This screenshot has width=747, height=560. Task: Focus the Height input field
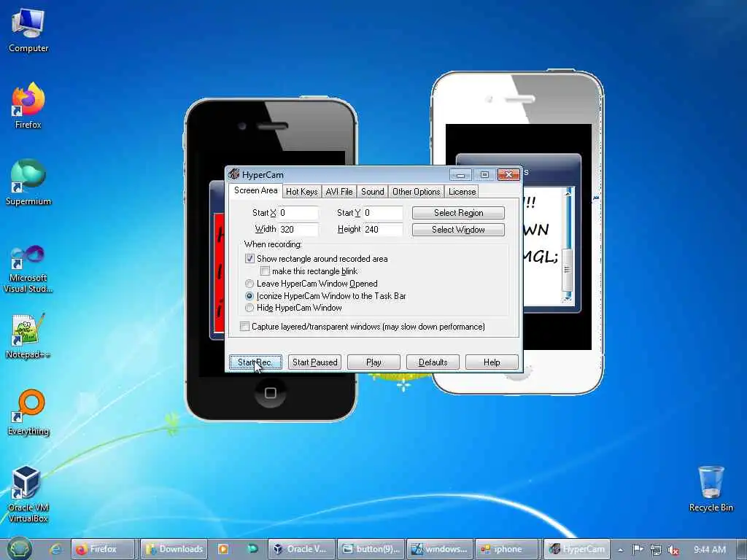pos(382,230)
